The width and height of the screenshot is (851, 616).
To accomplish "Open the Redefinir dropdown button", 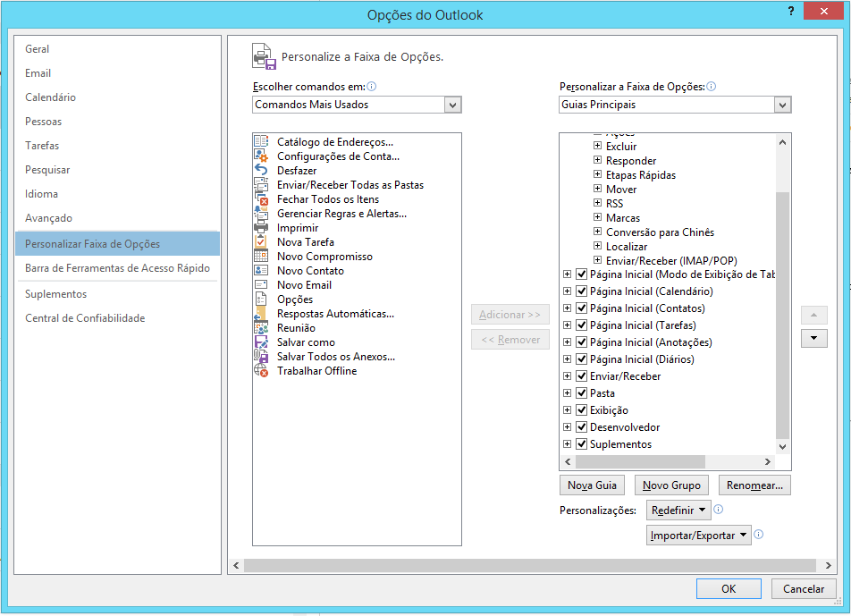I will click(x=678, y=511).
